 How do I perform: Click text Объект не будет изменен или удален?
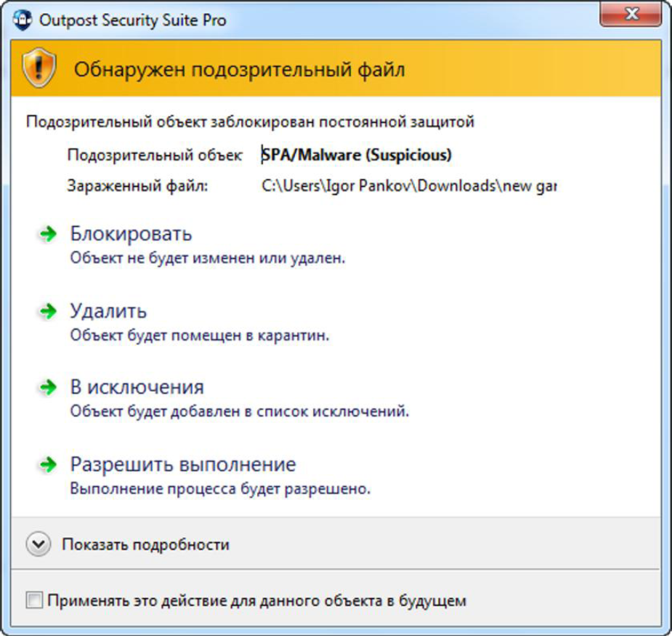click(x=208, y=258)
